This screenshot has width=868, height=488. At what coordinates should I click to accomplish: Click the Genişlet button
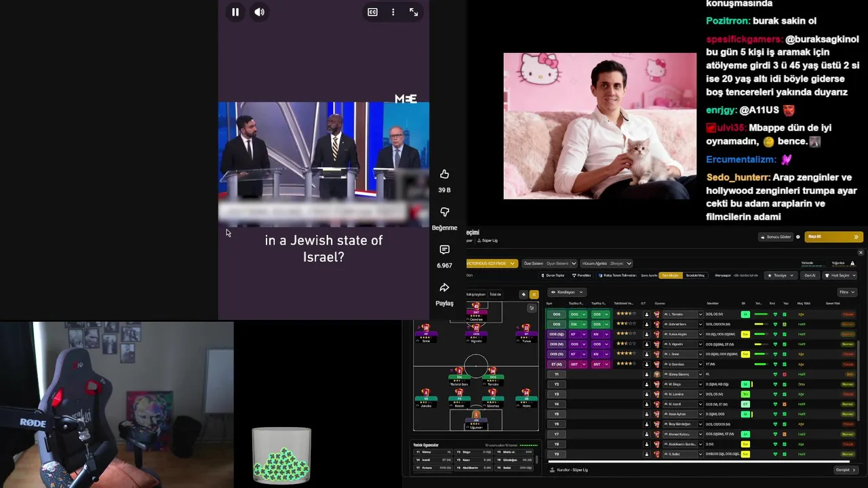point(846,470)
